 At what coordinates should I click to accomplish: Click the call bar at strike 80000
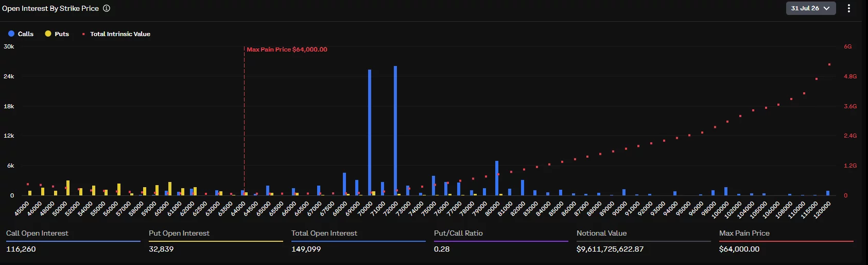point(497,178)
